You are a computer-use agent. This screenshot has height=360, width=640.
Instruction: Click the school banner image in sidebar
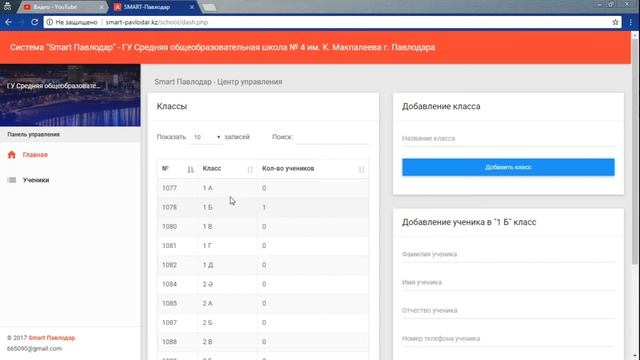click(70, 95)
